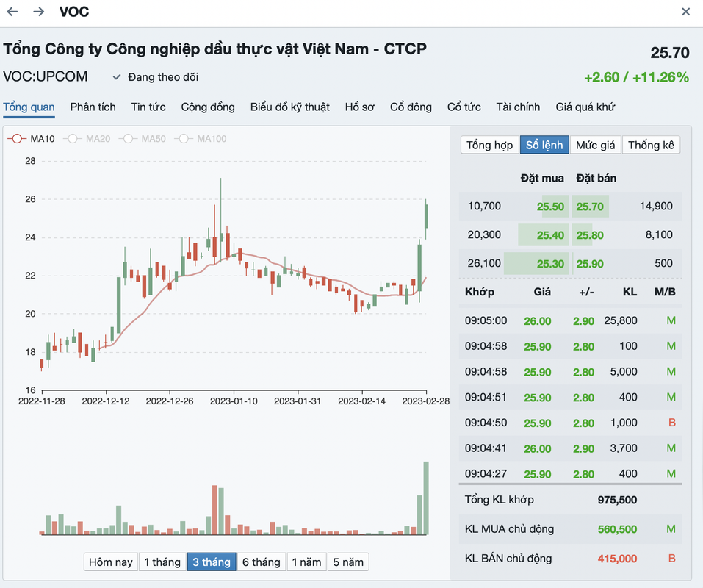Click total matched volume 975,500
Screen dimensions: 703x588
pyautogui.click(x=617, y=500)
